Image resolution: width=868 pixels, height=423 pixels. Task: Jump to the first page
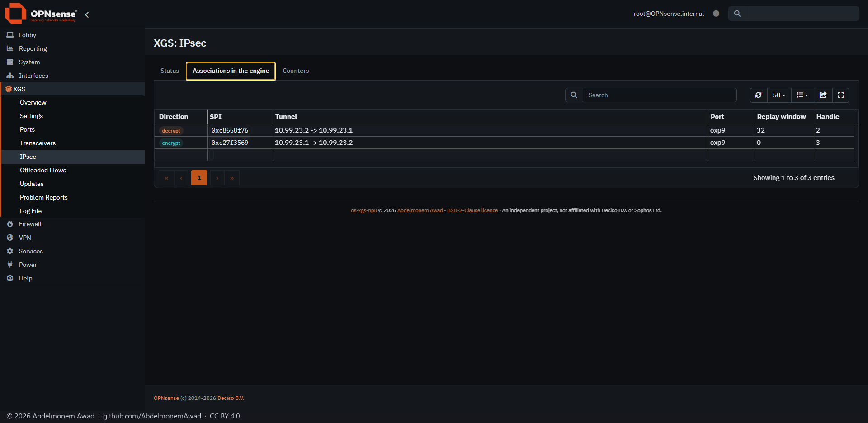(x=166, y=178)
